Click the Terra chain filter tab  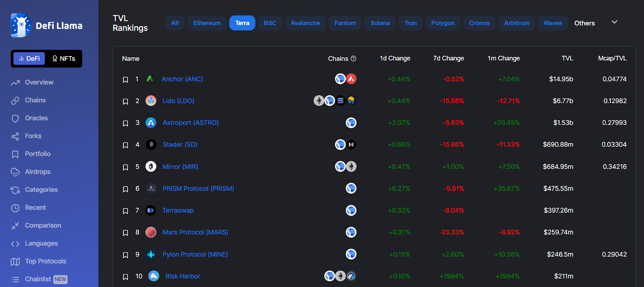pyautogui.click(x=242, y=23)
